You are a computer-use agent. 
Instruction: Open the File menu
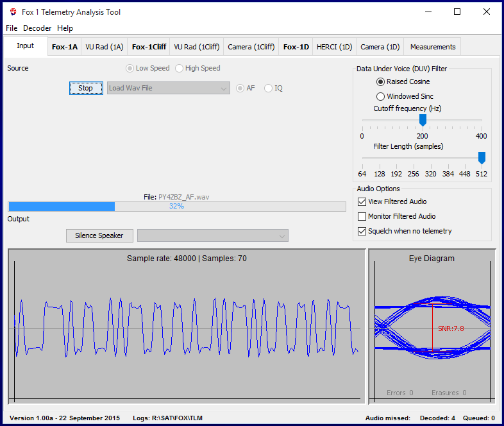pyautogui.click(x=12, y=28)
